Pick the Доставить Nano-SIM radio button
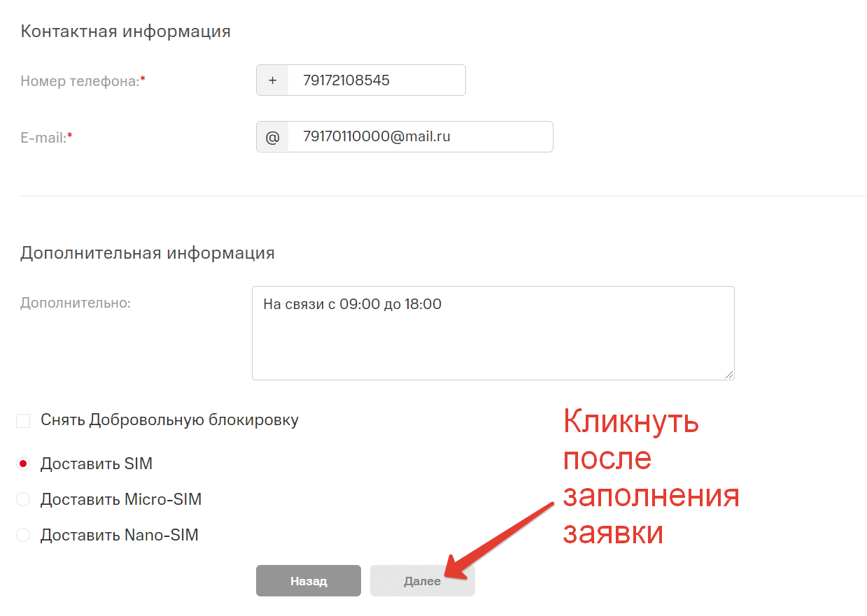The image size is (867, 616). pyautogui.click(x=23, y=536)
